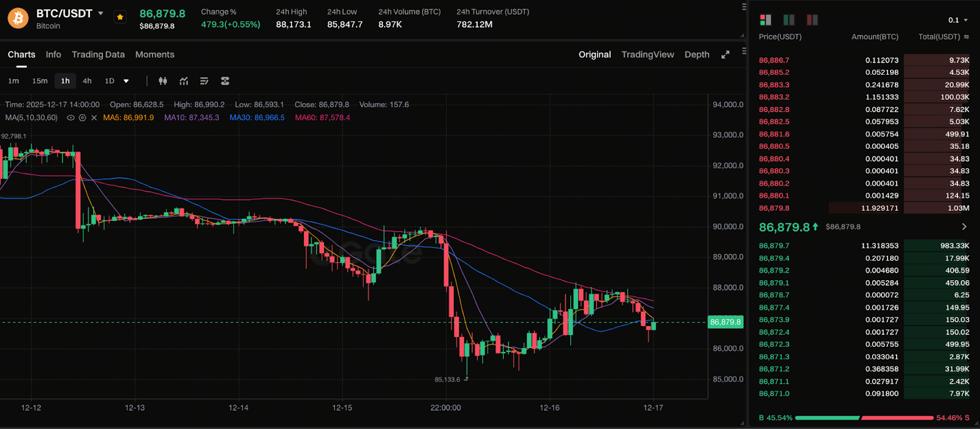Open the chart indicators icon

click(184, 81)
